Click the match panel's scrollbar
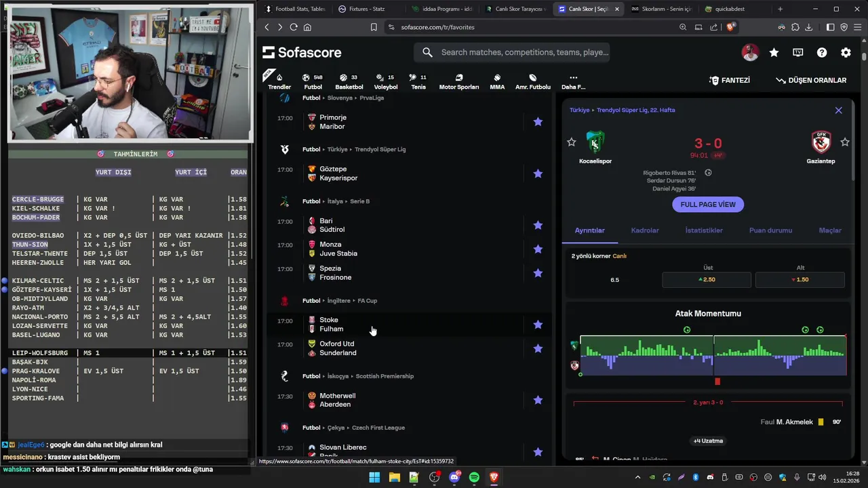Image resolution: width=868 pixels, height=488 pixels. point(854,142)
